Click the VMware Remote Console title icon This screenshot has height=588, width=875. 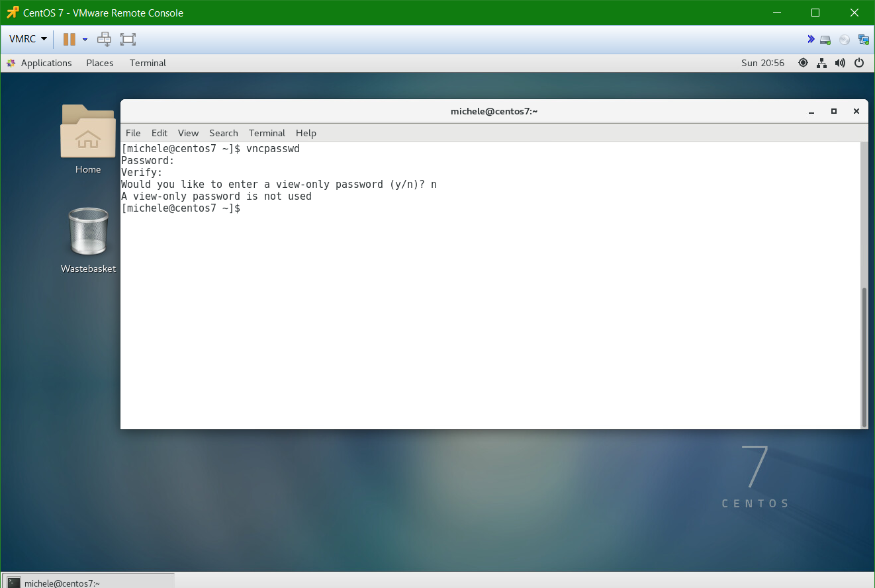coord(13,13)
